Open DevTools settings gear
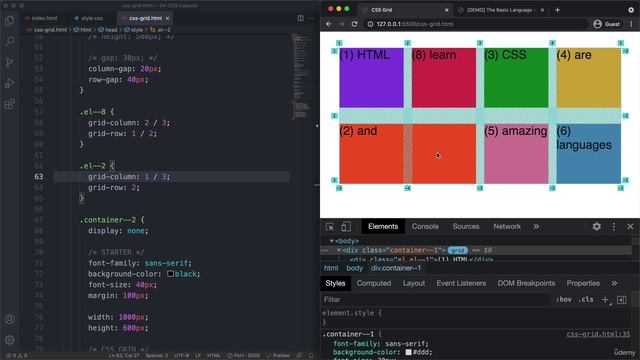 click(596, 227)
